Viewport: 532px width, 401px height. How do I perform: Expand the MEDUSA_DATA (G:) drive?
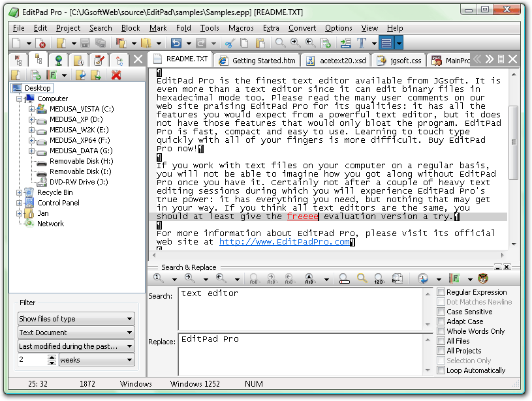pyautogui.click(x=31, y=151)
